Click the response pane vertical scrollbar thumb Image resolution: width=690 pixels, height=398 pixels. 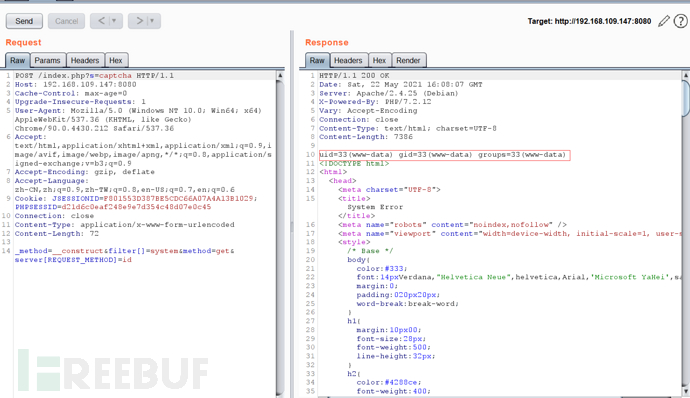pyautogui.click(x=686, y=99)
